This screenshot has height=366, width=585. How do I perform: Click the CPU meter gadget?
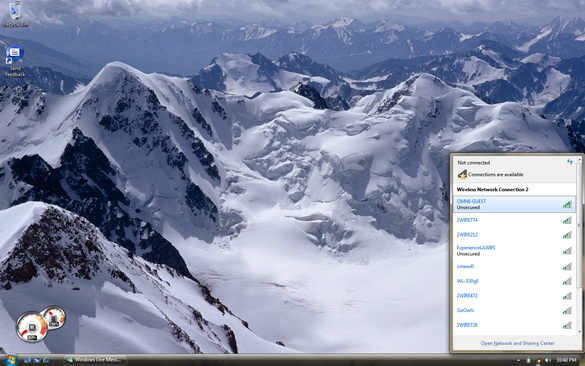point(40,324)
